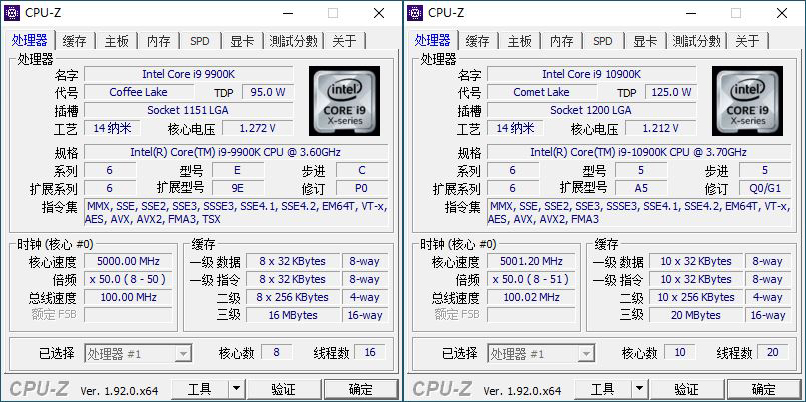Go to 测試分數 tab in right window
Screen dimensions: 806x402
coord(697,41)
